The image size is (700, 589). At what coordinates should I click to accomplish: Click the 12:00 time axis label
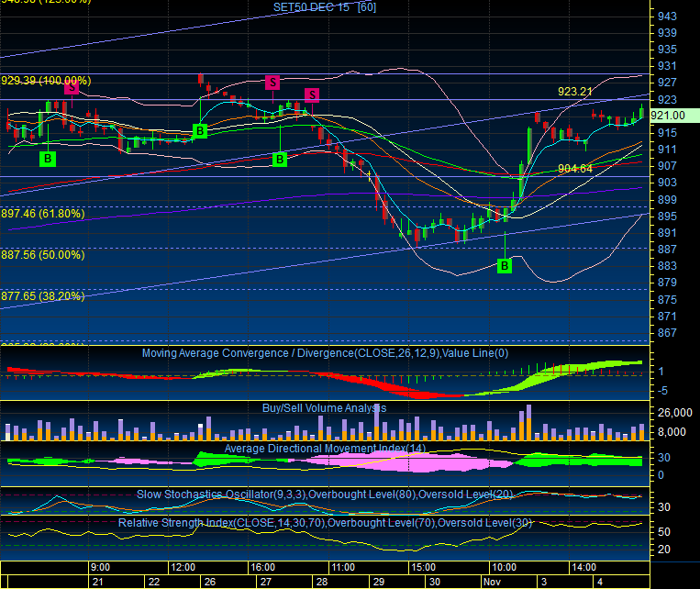pos(183,568)
